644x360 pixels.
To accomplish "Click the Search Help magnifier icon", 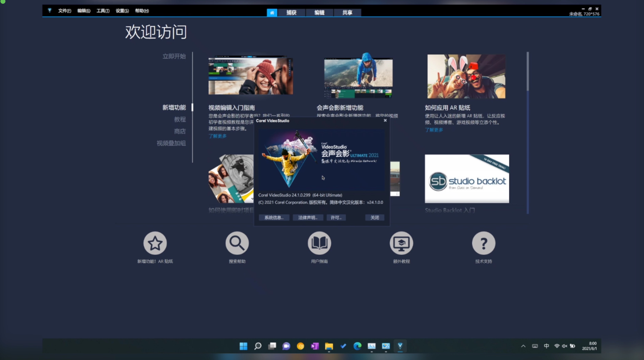I will click(237, 243).
